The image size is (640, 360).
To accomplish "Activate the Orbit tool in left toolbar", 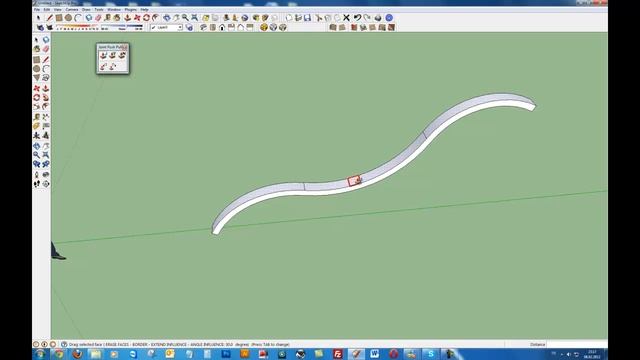I will pos(36,146).
